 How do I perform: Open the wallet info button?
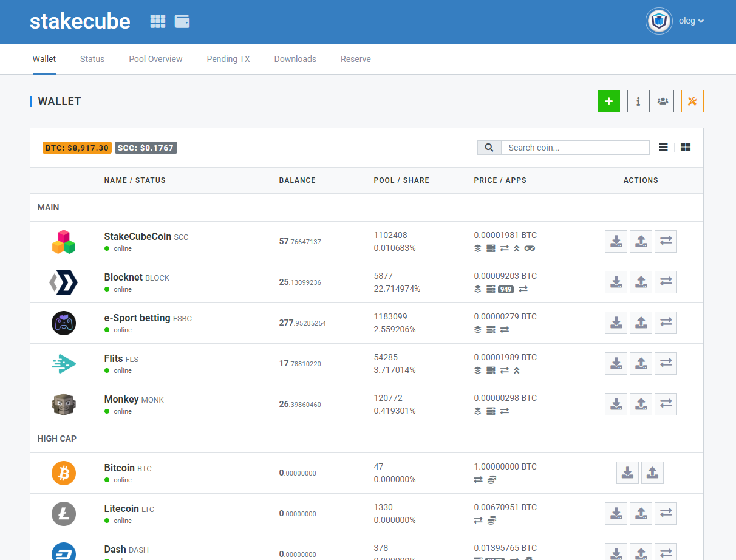(638, 101)
